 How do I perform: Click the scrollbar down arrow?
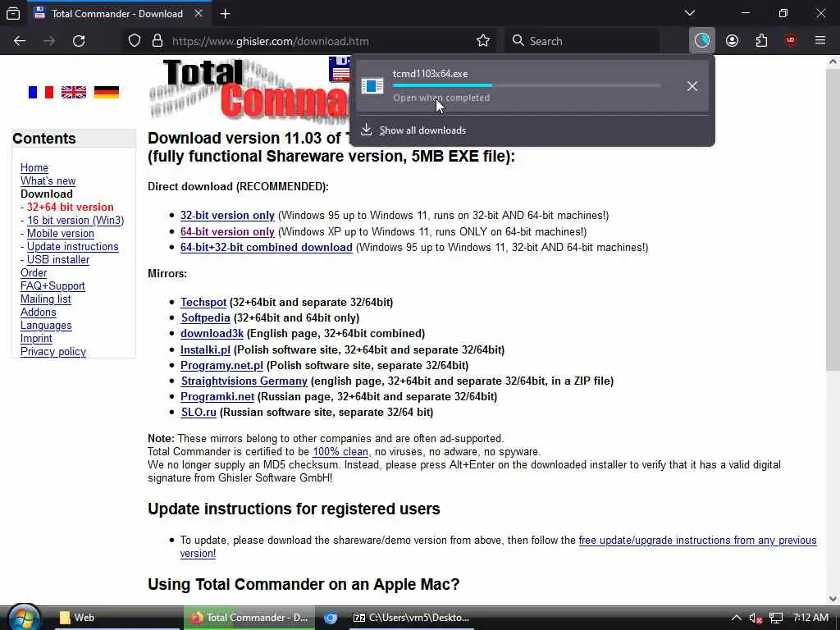[x=833, y=598]
